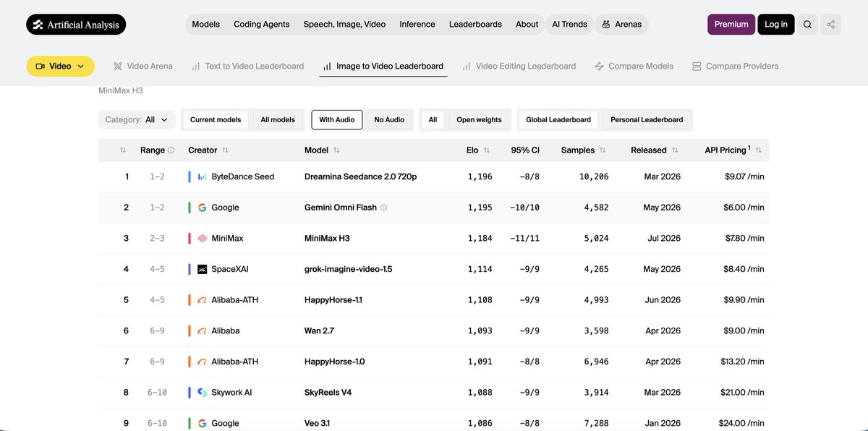Click Alibaba-ATH logo in HappyHorse-1.1 row
This screenshot has height=431, width=868.
click(203, 300)
